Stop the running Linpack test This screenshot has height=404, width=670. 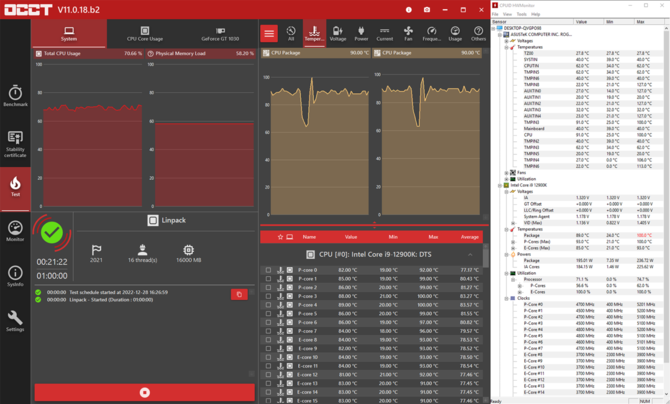click(x=144, y=392)
